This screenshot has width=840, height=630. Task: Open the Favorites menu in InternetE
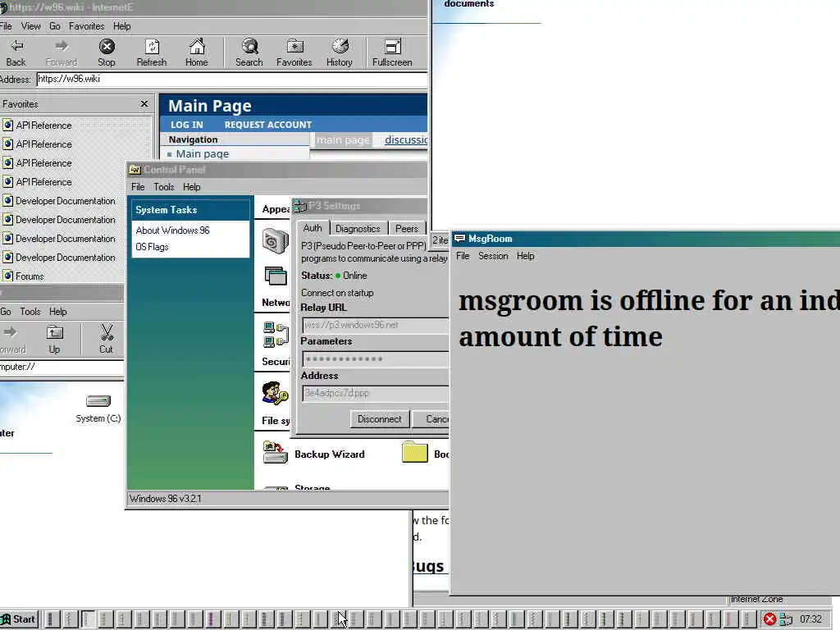pos(86,26)
